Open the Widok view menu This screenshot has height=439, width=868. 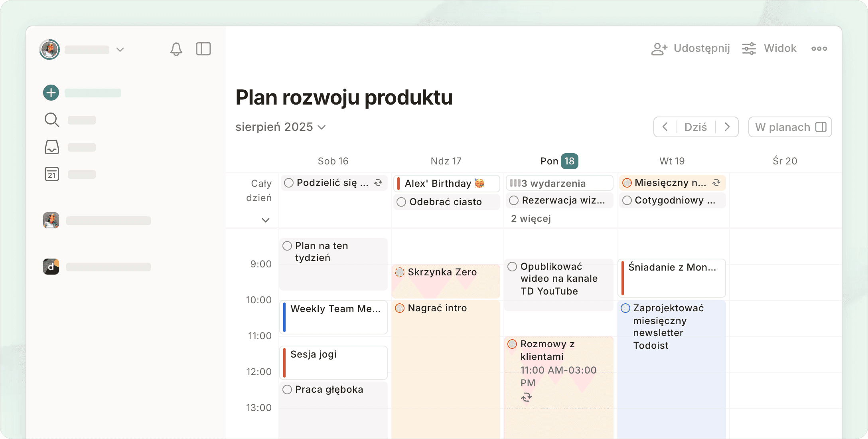769,49
